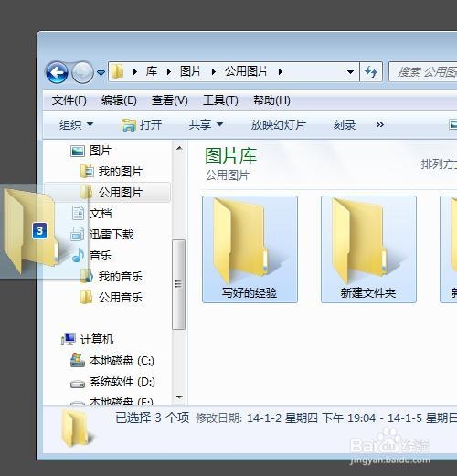Open the 文件(F) menu
The height and width of the screenshot is (476, 457).
[x=69, y=100]
